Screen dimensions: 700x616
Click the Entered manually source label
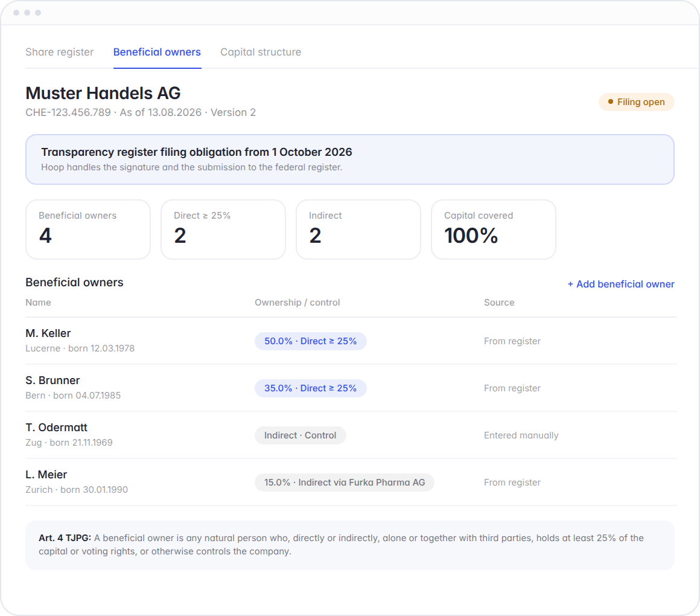(521, 435)
